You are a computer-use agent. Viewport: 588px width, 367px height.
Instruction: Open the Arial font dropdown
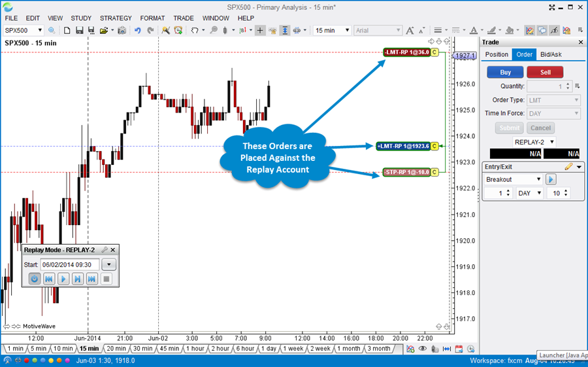click(378, 31)
